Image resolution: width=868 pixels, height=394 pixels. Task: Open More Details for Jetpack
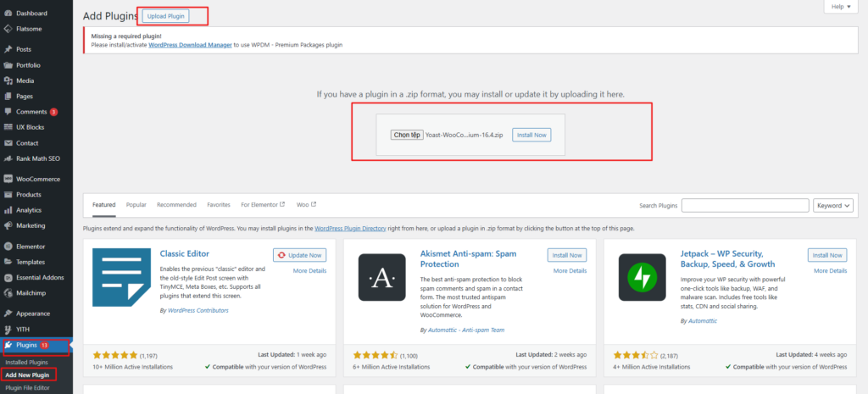830,270
